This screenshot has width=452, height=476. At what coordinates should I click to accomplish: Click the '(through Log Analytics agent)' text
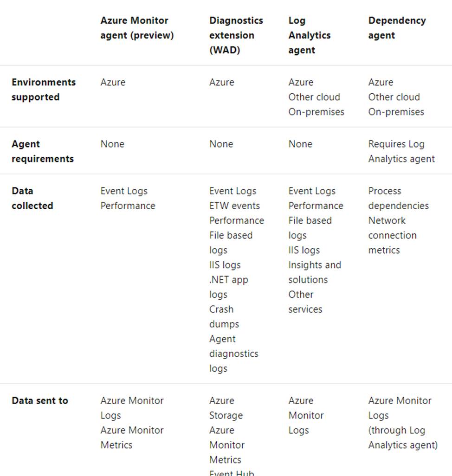[402, 437]
